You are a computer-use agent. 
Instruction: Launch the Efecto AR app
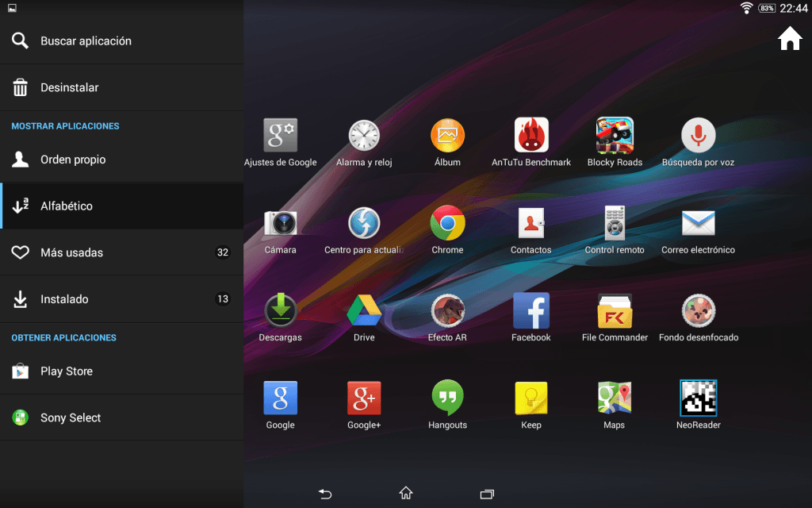[447, 311]
